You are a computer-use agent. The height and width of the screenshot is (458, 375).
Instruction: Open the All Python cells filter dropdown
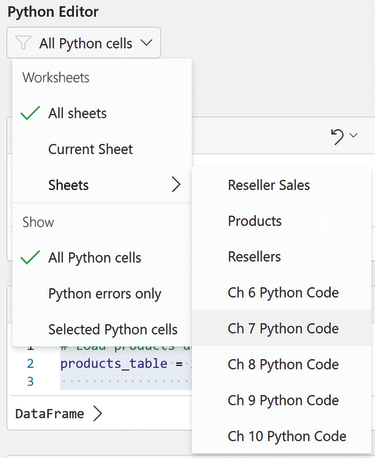point(83,43)
